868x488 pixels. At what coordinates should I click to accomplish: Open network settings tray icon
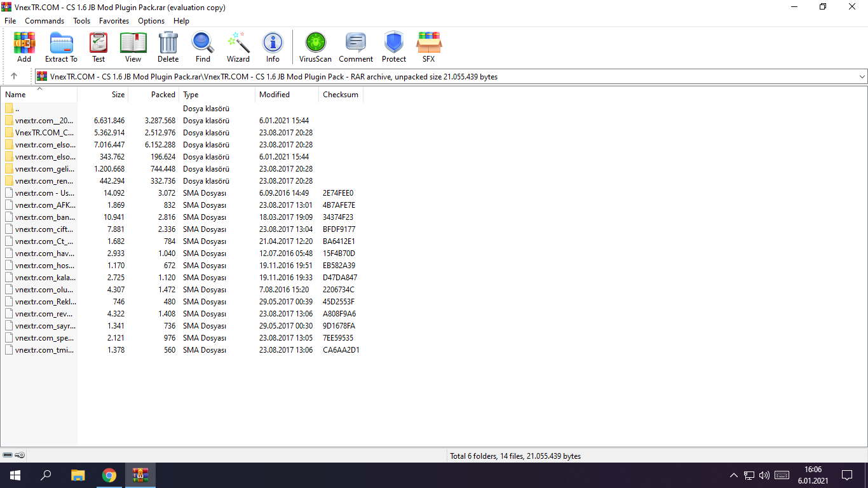[749, 475]
